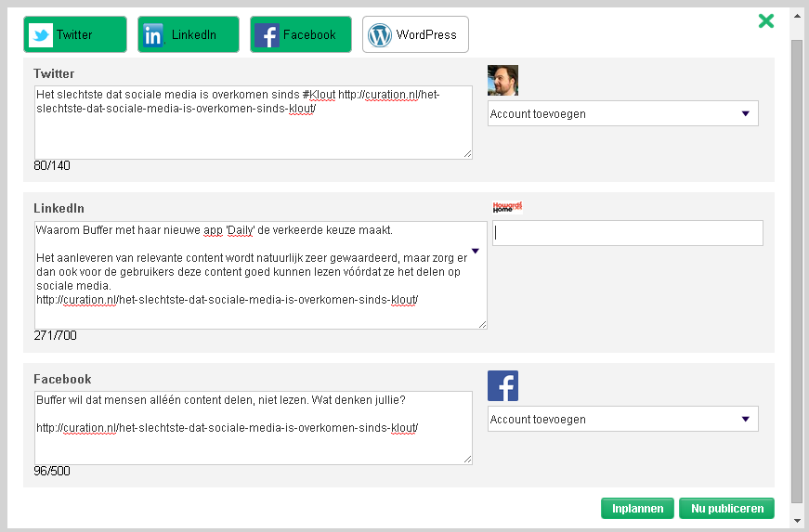The height and width of the screenshot is (532, 809).
Task: Click the Twitter text area resize grip
Action: (x=467, y=154)
